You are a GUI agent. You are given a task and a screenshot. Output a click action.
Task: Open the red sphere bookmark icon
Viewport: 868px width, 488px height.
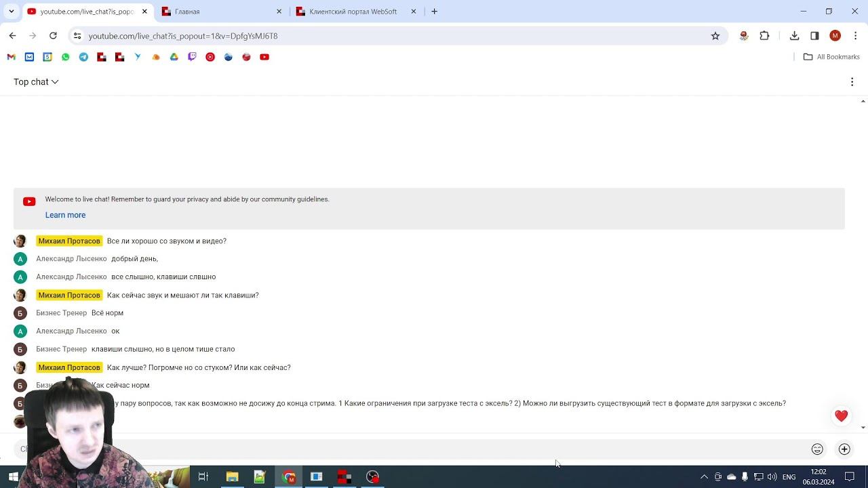(x=246, y=57)
